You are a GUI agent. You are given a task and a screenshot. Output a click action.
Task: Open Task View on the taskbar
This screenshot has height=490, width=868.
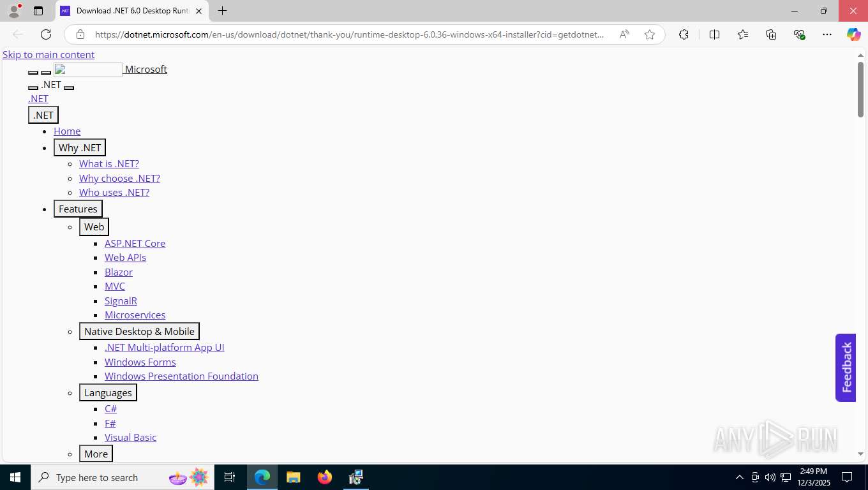tap(230, 477)
